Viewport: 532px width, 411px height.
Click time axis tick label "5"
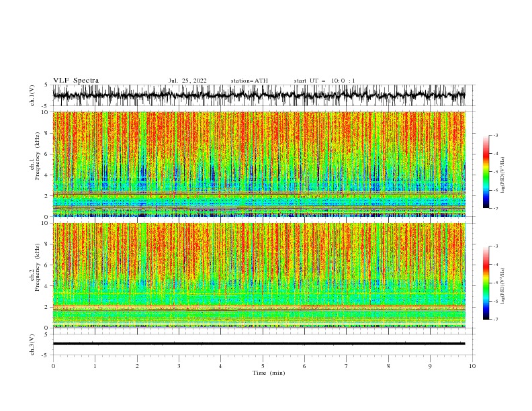(x=263, y=366)
